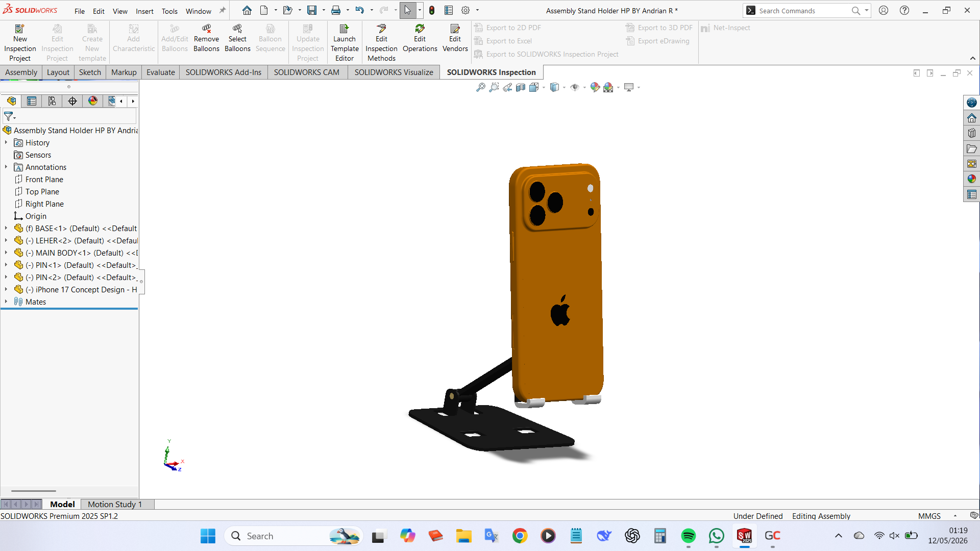Undo the last action
This screenshot has height=551, width=980.
click(360, 10)
